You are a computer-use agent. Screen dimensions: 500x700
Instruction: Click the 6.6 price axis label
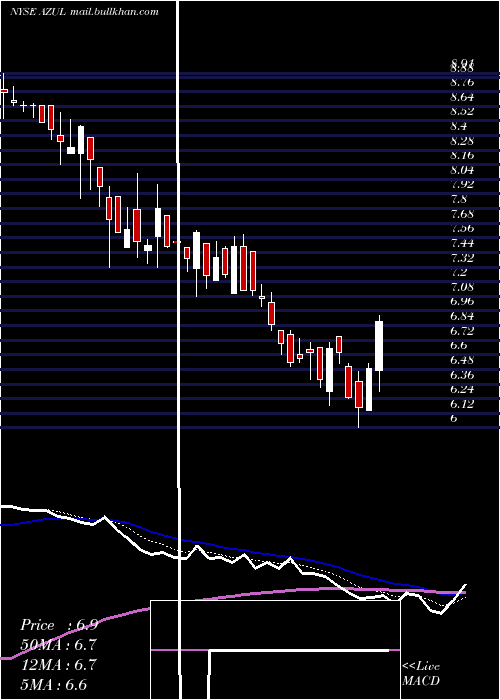459,346
